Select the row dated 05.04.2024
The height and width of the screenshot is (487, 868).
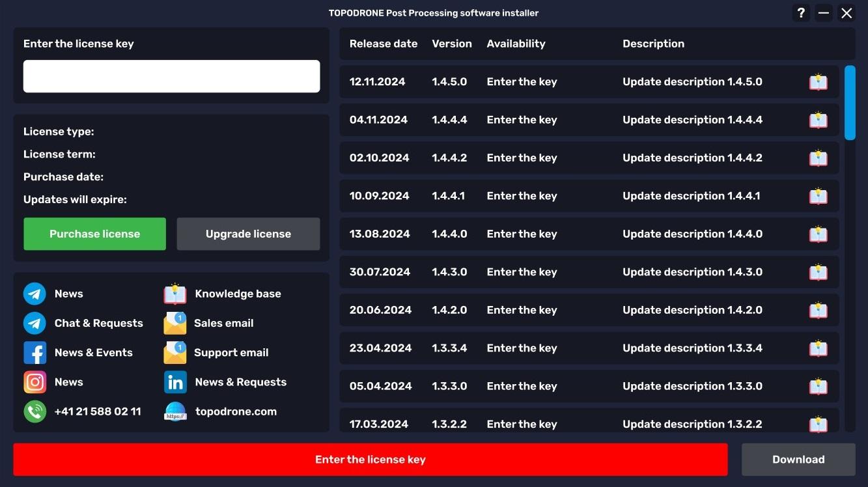click(x=589, y=387)
